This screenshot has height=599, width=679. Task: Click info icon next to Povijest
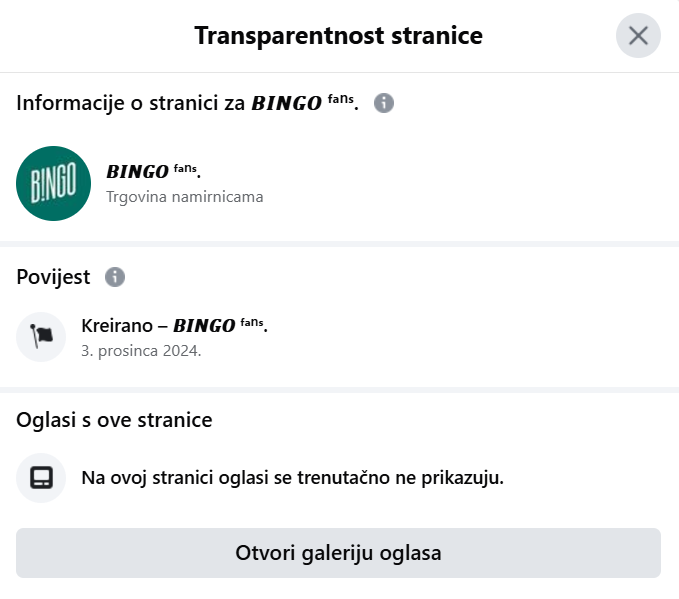pos(115,277)
